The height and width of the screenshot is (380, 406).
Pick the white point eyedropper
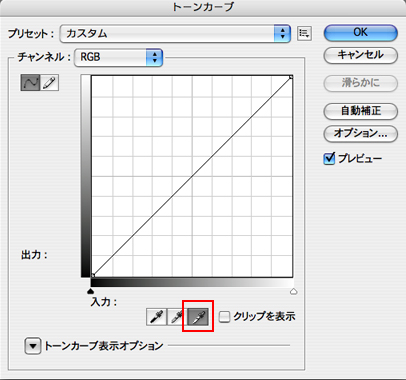(x=198, y=316)
